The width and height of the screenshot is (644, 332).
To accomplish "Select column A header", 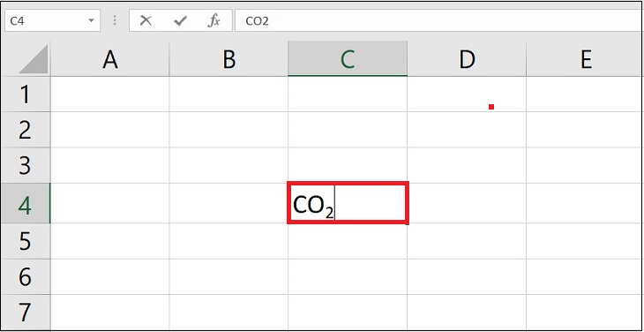I will 110,59.
